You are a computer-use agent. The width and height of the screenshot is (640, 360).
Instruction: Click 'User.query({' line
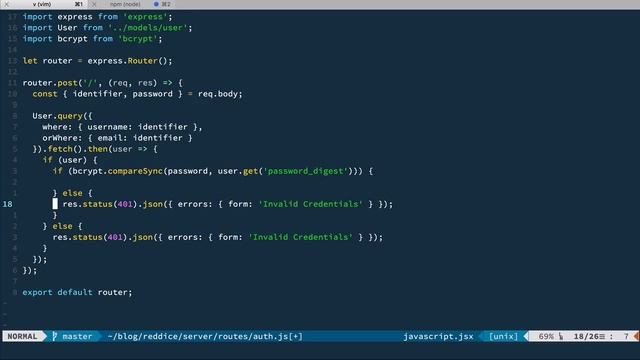[62, 116]
